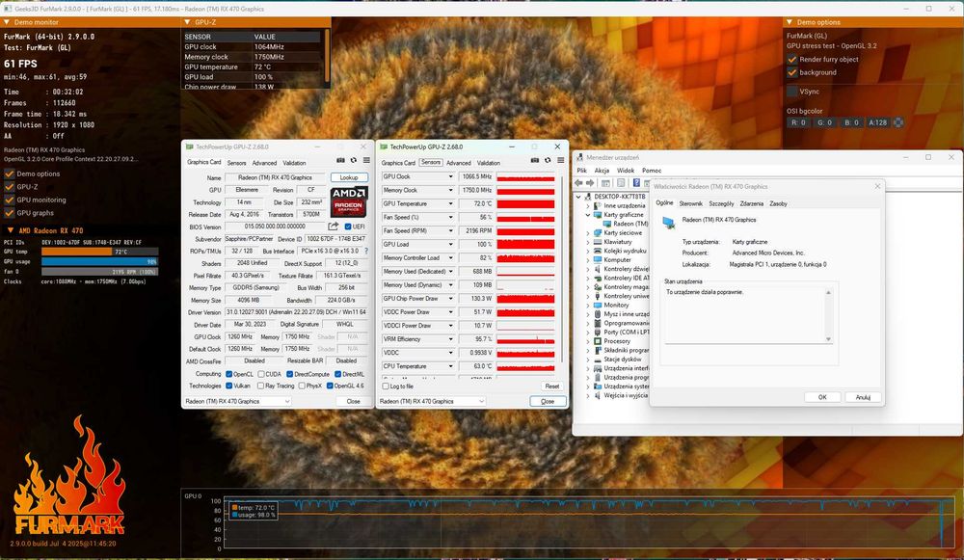The height and width of the screenshot is (560, 964).
Task: Switch to Advanced tab in left GPU-Z window
Action: click(x=264, y=163)
